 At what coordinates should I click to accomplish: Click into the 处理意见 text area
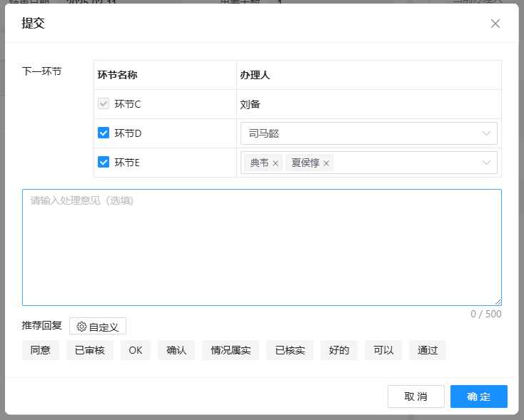point(261,247)
